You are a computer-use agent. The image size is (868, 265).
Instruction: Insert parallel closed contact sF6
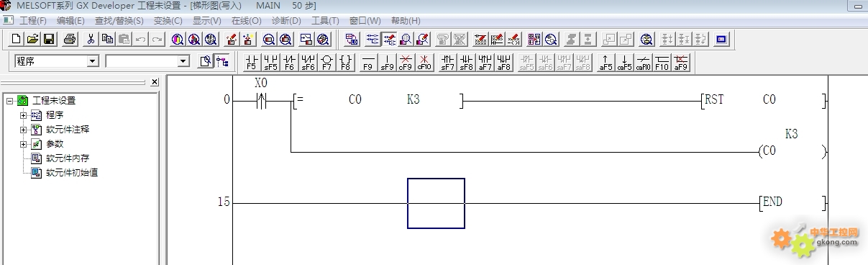click(308, 62)
